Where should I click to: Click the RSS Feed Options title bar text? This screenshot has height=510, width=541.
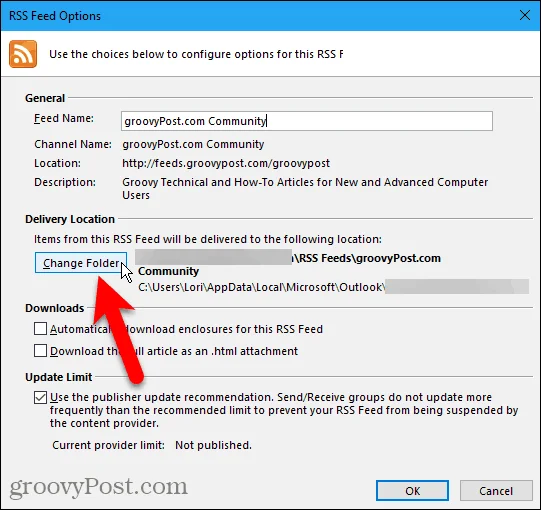(55, 16)
